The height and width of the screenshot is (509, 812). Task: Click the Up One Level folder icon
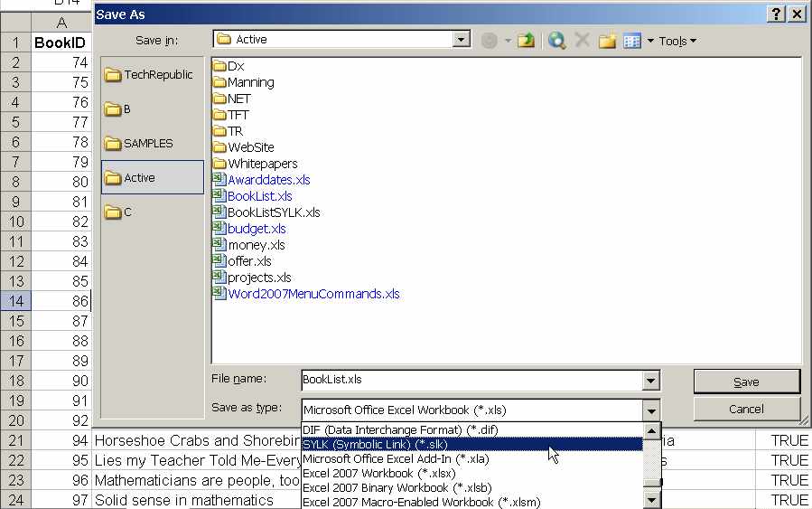pos(526,41)
